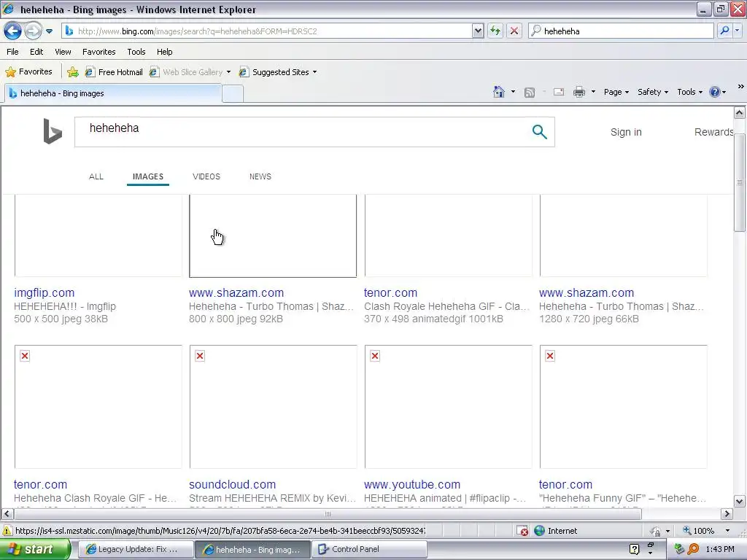Click the Forward arrow navigation button
Viewport: 747px width, 560px height.
tap(33, 31)
